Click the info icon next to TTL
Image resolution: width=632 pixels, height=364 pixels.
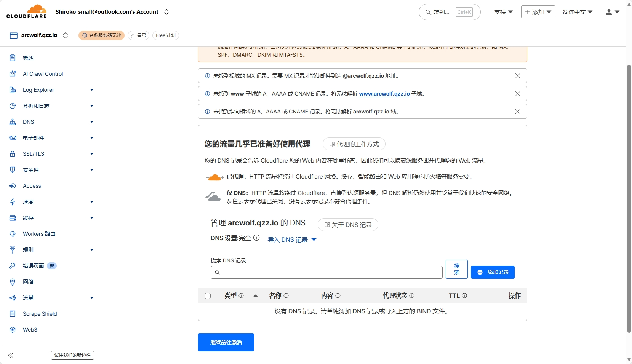click(464, 295)
